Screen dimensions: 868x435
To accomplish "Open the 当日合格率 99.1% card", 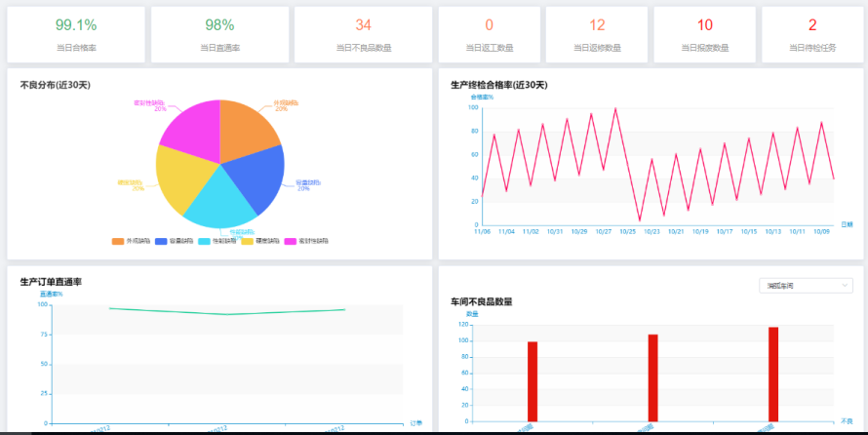I will tap(76, 34).
